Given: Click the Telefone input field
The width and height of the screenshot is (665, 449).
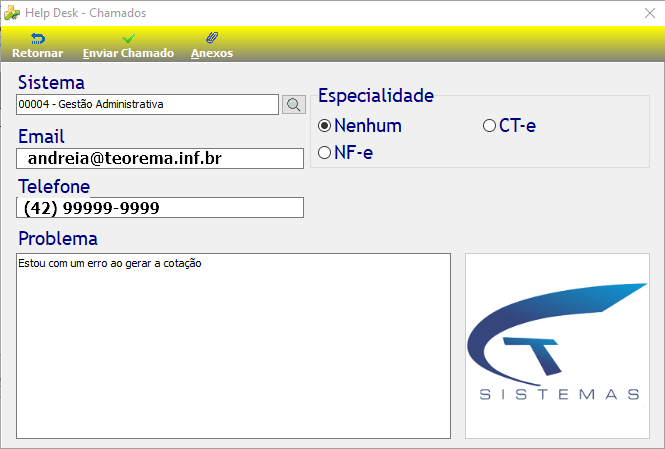Looking at the screenshot, I should pos(160,207).
